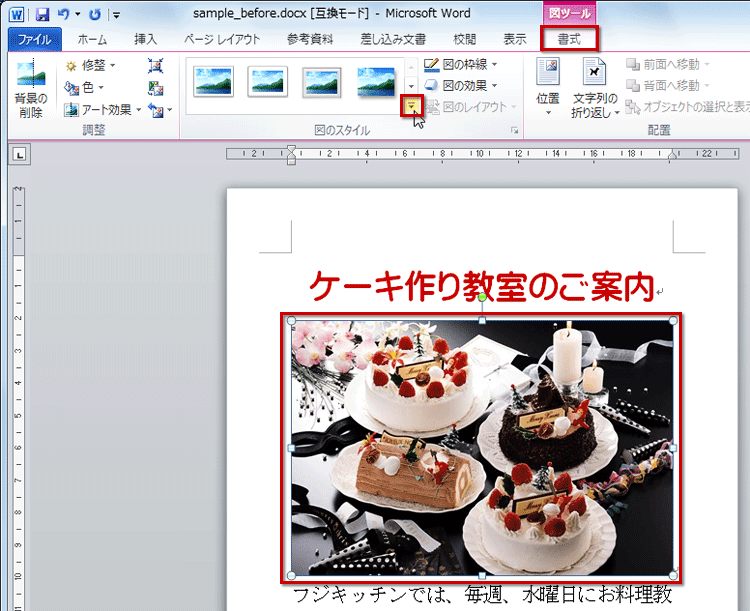Open the 色 color options dropdown

click(x=84, y=88)
